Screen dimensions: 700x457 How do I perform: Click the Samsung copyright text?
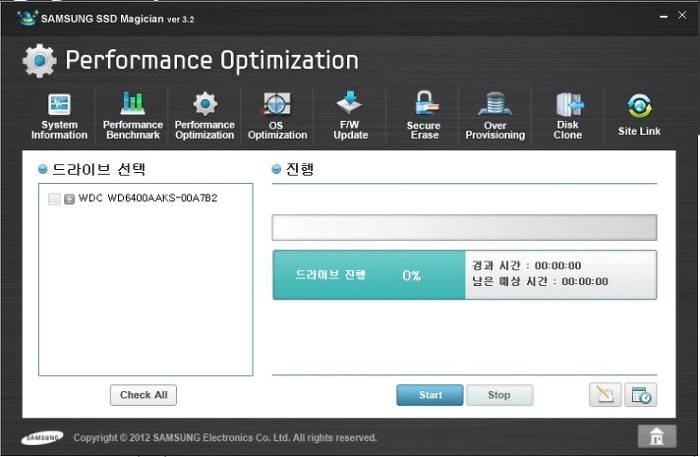pyautogui.click(x=225, y=438)
